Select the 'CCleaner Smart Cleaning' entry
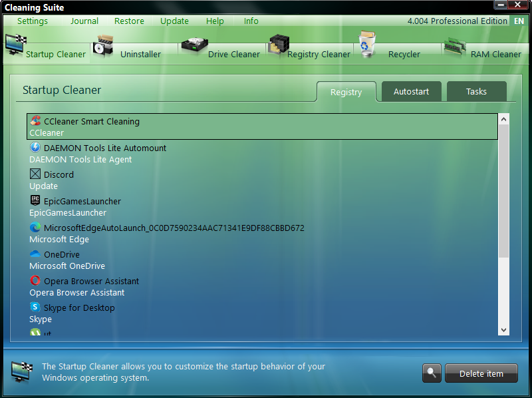The width and height of the screenshot is (532, 398). pyautogui.click(x=262, y=126)
